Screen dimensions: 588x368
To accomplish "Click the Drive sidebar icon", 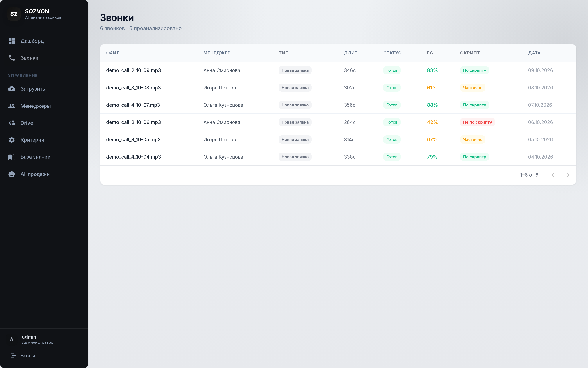I will pos(12,123).
